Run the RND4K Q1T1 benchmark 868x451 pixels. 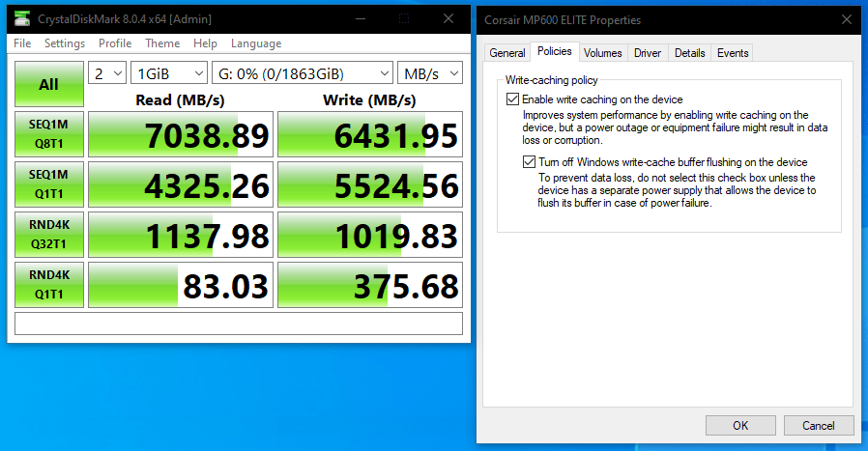[48, 284]
